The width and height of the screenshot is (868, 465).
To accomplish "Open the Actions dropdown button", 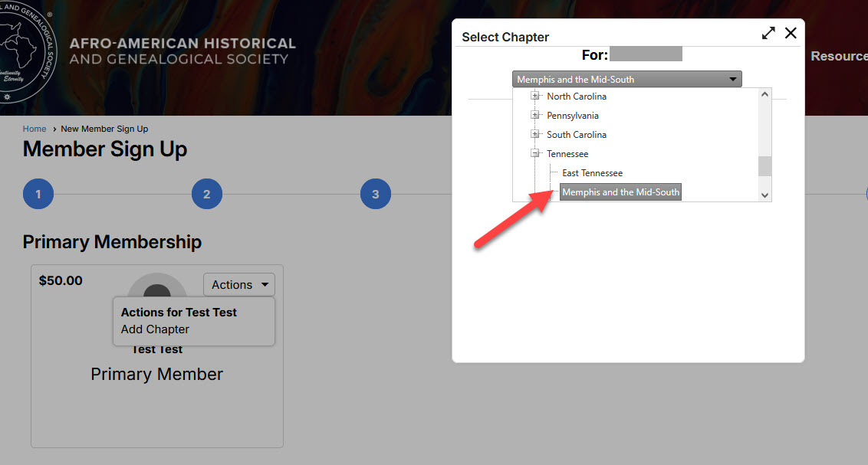I will pyautogui.click(x=239, y=285).
